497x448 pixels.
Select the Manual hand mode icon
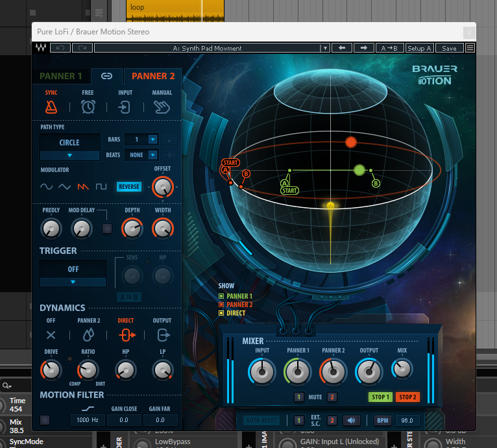(162, 107)
